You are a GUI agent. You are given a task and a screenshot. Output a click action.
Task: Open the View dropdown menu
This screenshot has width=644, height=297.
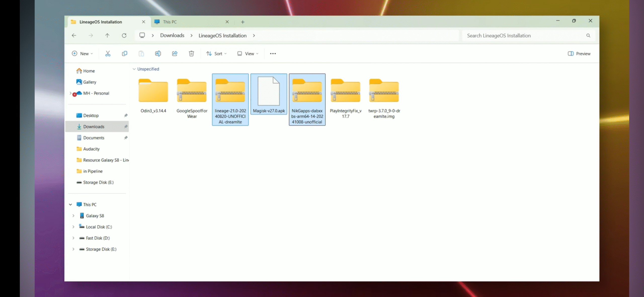coord(248,54)
